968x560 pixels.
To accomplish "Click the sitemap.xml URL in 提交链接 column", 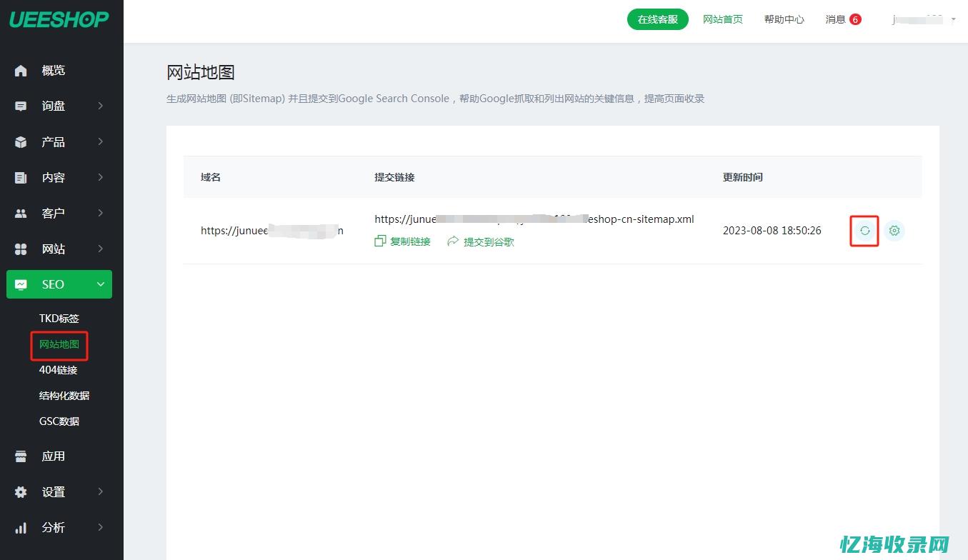I will click(534, 219).
